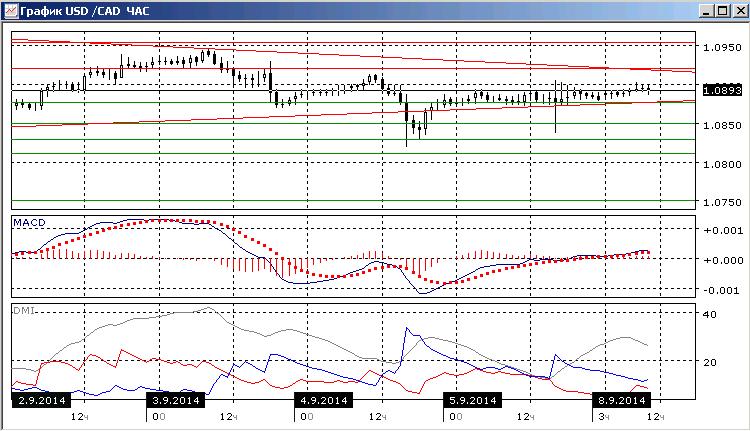Select the MACD indicator label

pyautogui.click(x=29, y=222)
